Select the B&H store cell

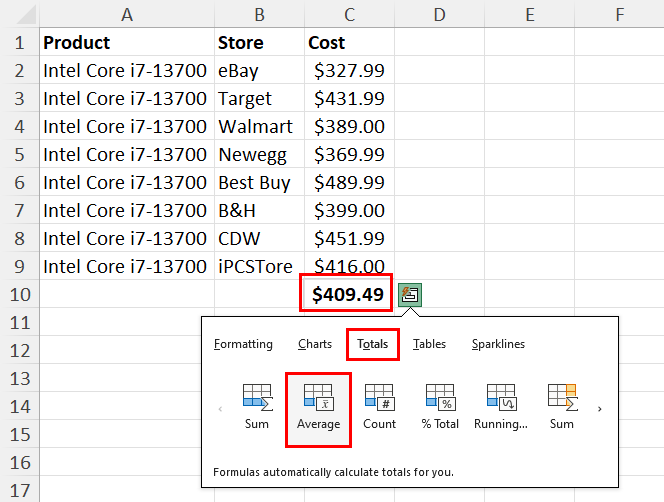[x=260, y=211]
